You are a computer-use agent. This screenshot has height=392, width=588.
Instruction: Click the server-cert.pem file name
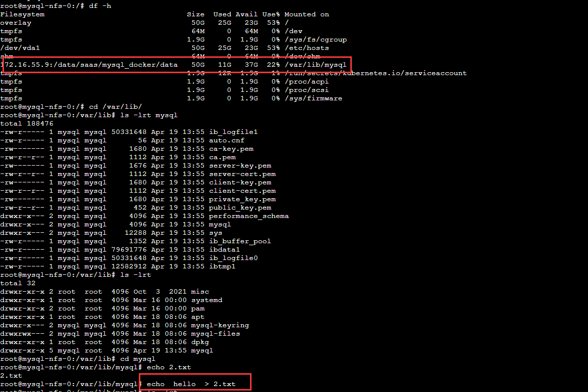tap(242, 174)
